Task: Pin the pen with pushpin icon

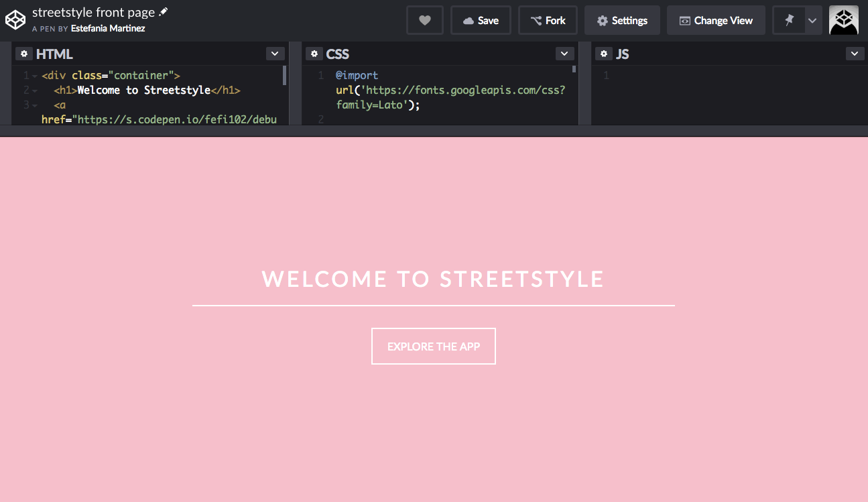Action: (789, 21)
